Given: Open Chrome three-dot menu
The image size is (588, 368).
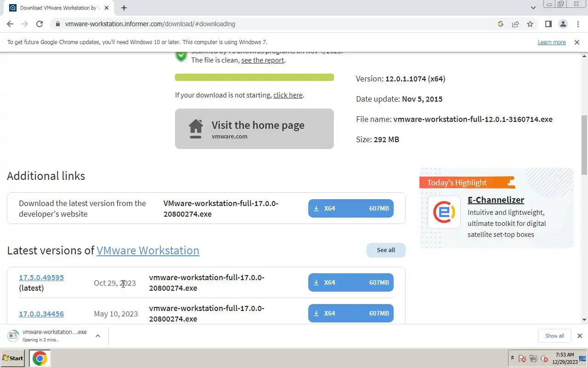Looking at the screenshot, I should [578, 24].
